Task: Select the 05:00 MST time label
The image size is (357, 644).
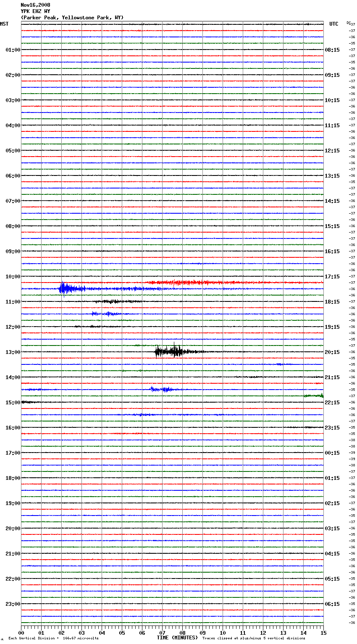Action: [x=13, y=151]
